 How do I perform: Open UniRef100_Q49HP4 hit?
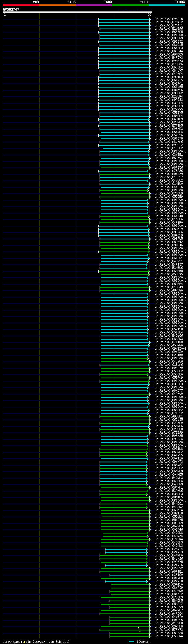point(169,74)
